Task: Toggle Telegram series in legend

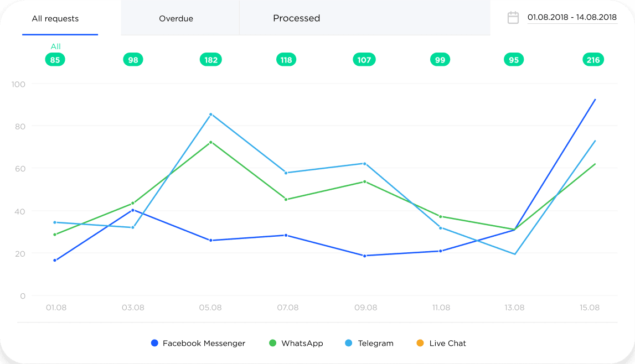Action: (x=375, y=343)
